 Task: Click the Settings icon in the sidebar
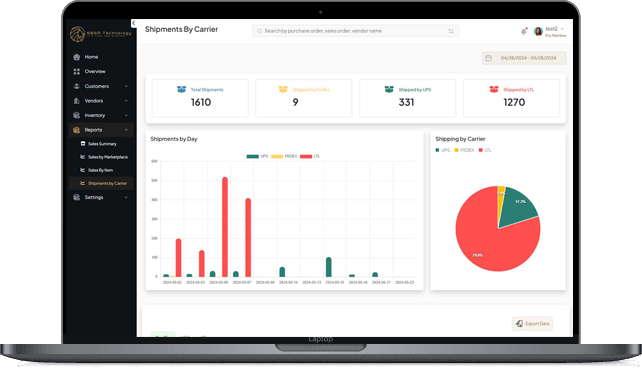[77, 197]
